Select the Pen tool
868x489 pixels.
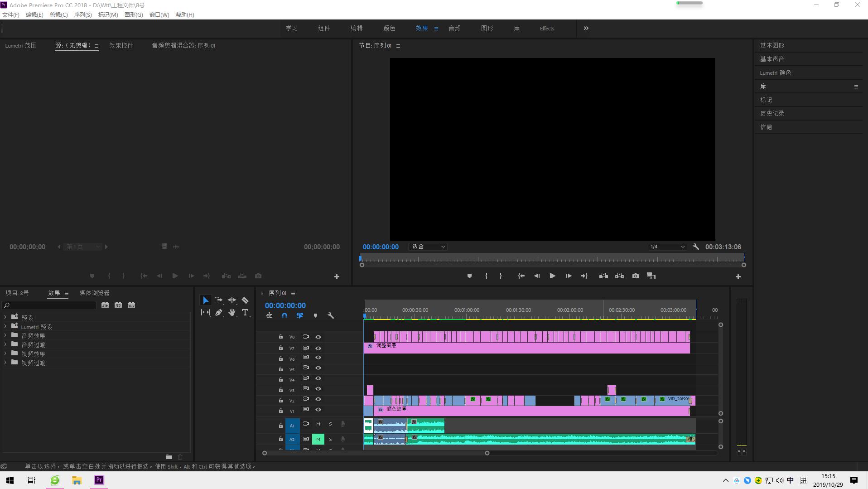pos(219,313)
